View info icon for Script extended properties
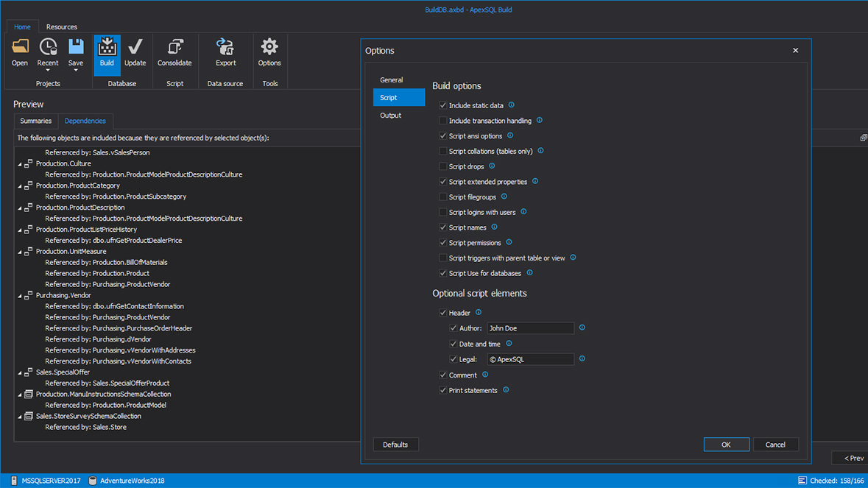Screen dimensions: 868x488 pos(535,181)
